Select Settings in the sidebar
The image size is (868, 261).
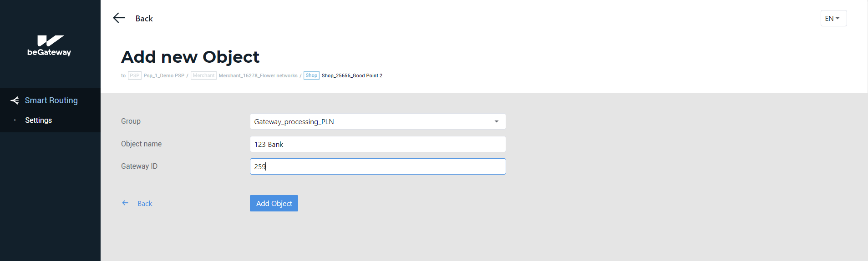[x=38, y=120]
